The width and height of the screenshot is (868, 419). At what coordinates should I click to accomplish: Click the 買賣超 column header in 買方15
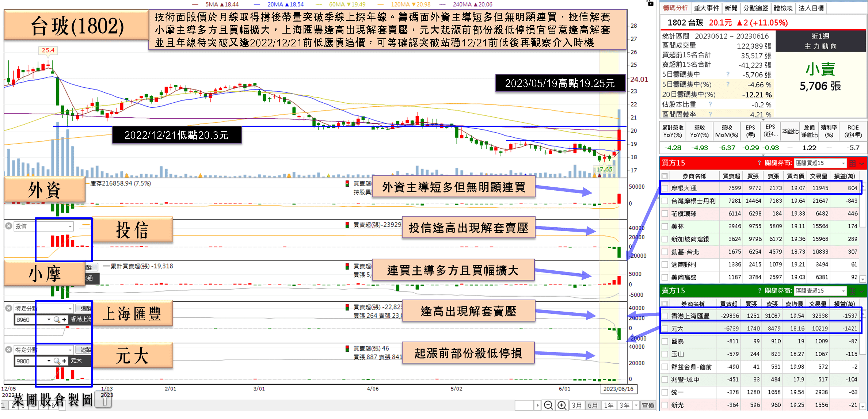[731, 176]
